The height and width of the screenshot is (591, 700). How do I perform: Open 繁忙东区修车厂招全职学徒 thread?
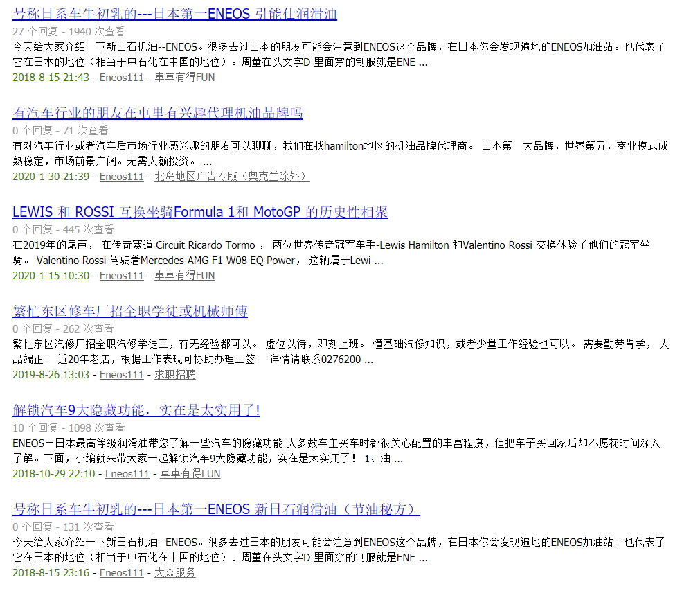coord(130,311)
